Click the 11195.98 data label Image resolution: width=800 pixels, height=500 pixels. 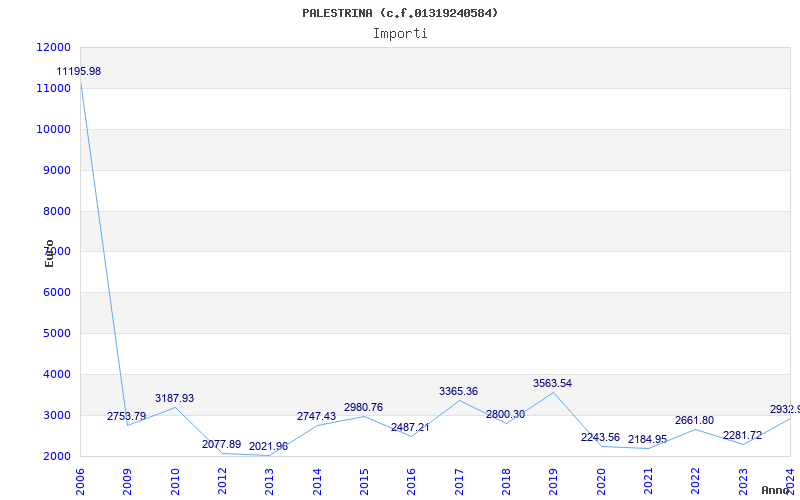(79, 71)
